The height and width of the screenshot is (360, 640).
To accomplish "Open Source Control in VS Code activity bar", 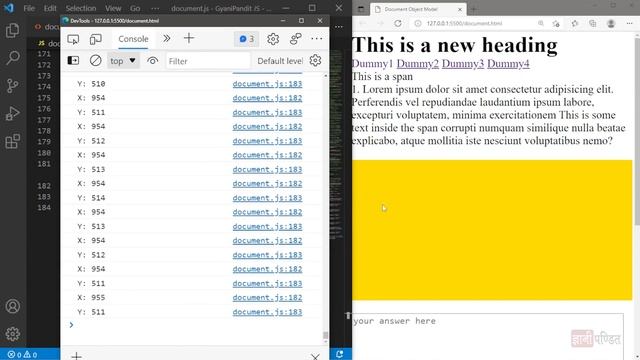I will tap(12, 85).
